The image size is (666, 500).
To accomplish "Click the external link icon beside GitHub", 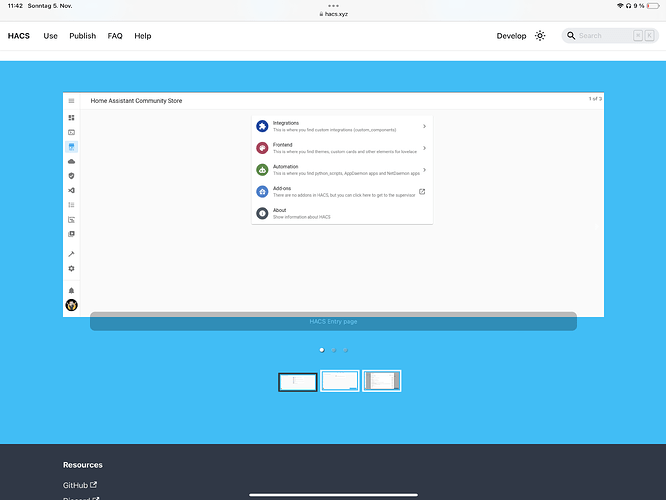I will pyautogui.click(x=93, y=485).
